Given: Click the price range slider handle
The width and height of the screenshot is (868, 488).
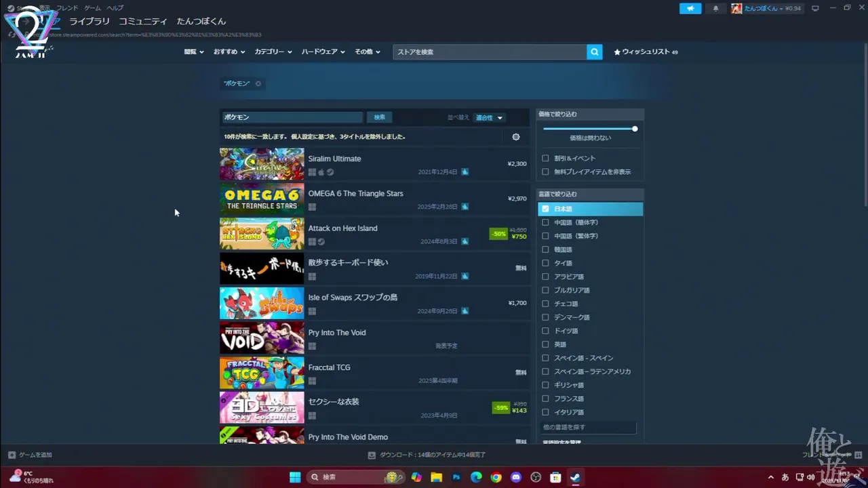Looking at the screenshot, I should 635,129.
